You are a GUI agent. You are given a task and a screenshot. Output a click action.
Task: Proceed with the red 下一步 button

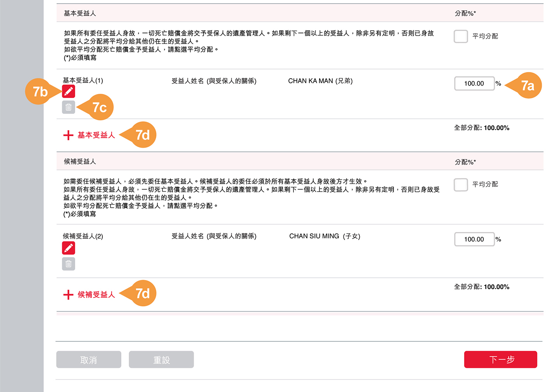500,359
